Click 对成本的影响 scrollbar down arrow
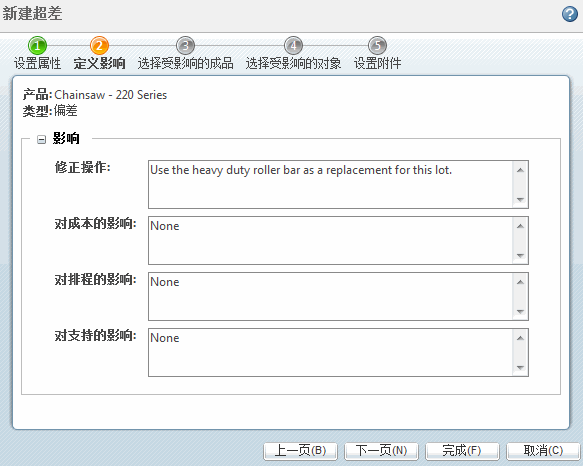583x466 pixels. tap(520, 256)
